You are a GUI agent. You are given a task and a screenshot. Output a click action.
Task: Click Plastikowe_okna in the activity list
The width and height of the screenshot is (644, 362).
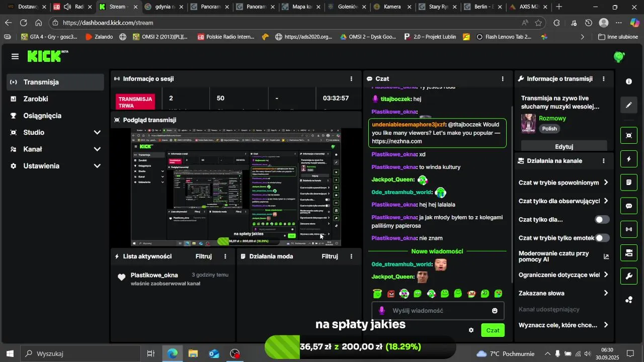[154, 276]
